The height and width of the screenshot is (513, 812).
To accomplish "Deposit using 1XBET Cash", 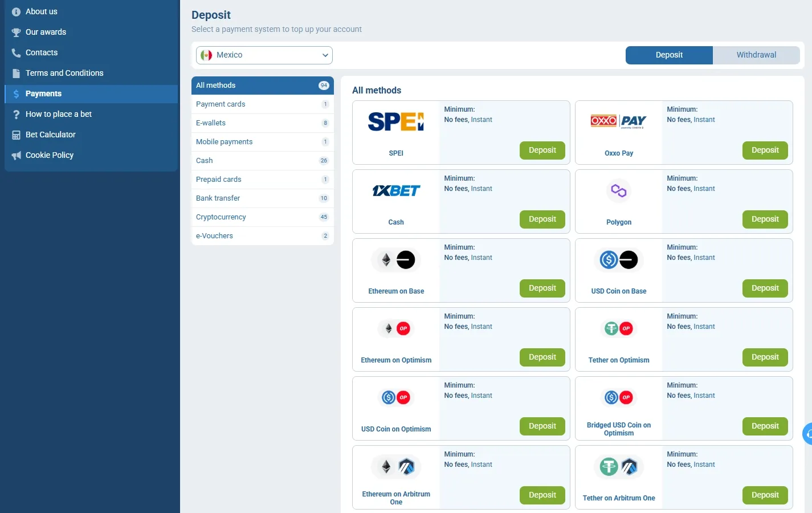I will [542, 219].
